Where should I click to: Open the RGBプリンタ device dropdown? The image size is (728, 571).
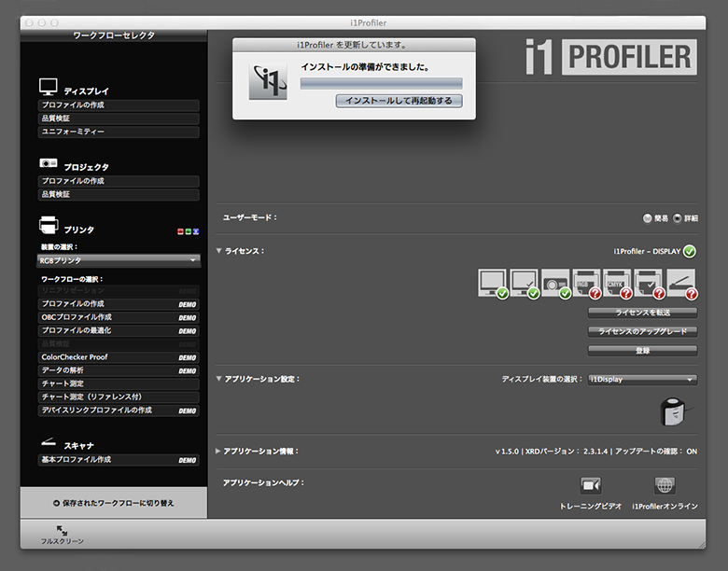tap(119, 260)
